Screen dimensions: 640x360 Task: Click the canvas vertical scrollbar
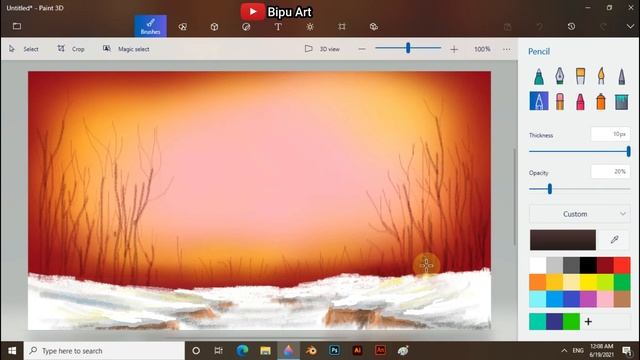[514, 197]
